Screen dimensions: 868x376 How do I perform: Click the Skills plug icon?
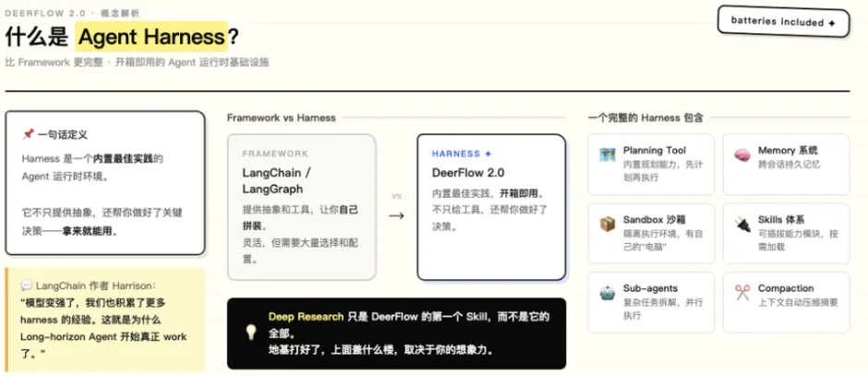tap(742, 224)
